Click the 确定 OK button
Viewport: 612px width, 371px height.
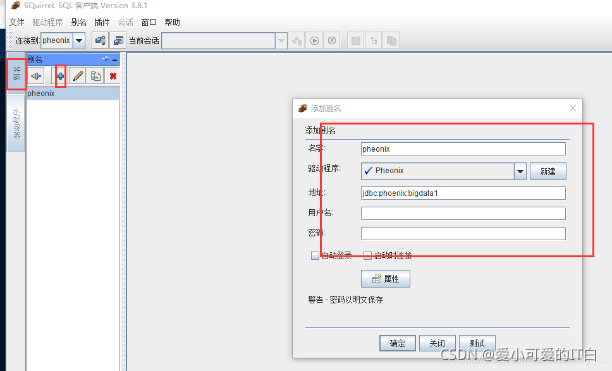(x=397, y=343)
